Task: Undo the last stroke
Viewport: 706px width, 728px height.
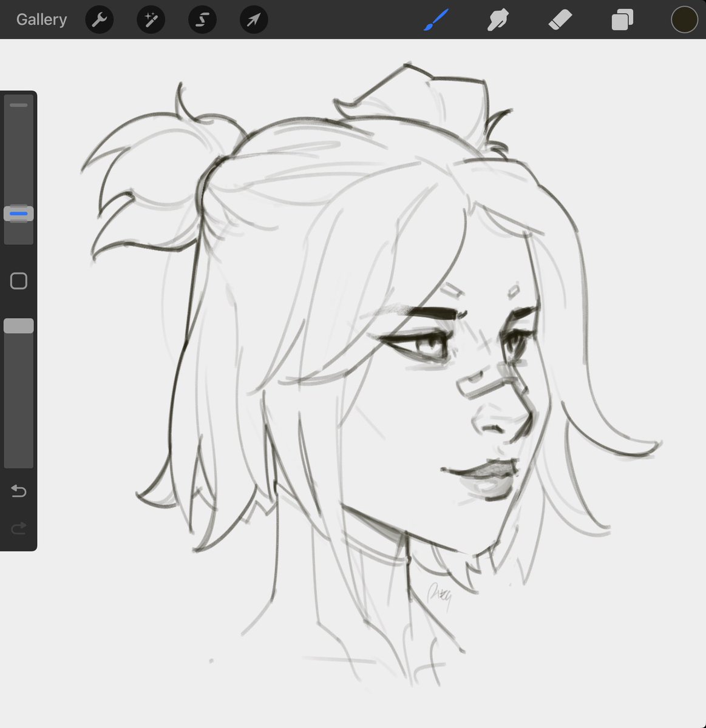Action: click(19, 491)
